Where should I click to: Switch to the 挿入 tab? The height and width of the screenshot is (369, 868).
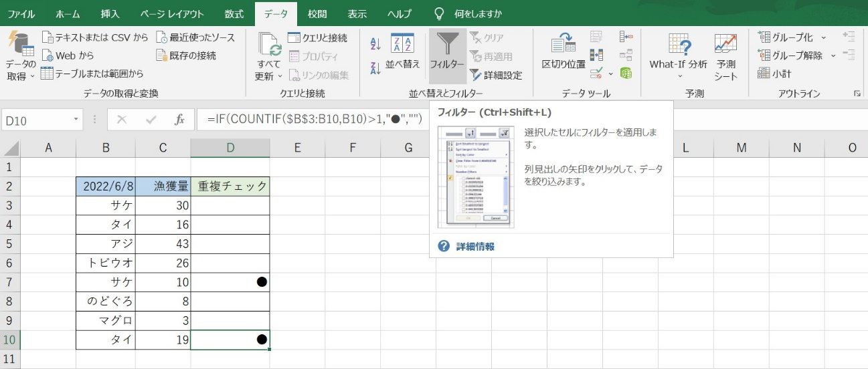tap(109, 13)
